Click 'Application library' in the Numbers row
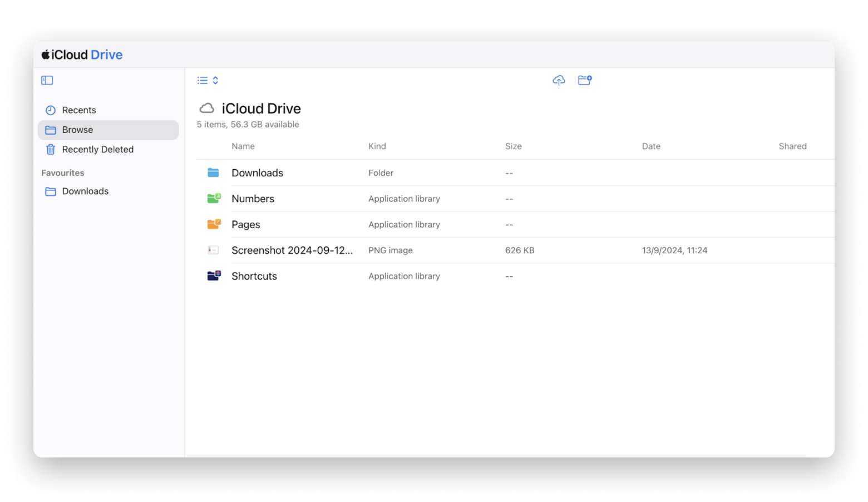This screenshot has width=868, height=502. click(404, 199)
